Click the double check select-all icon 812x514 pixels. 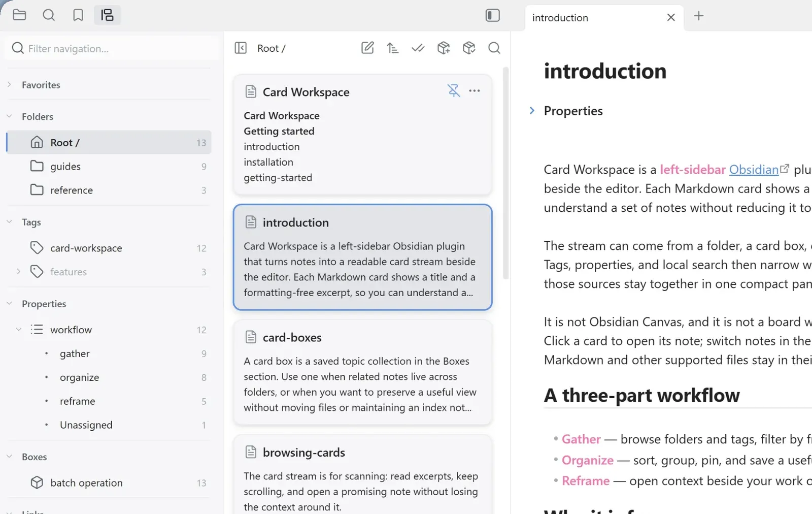point(418,48)
